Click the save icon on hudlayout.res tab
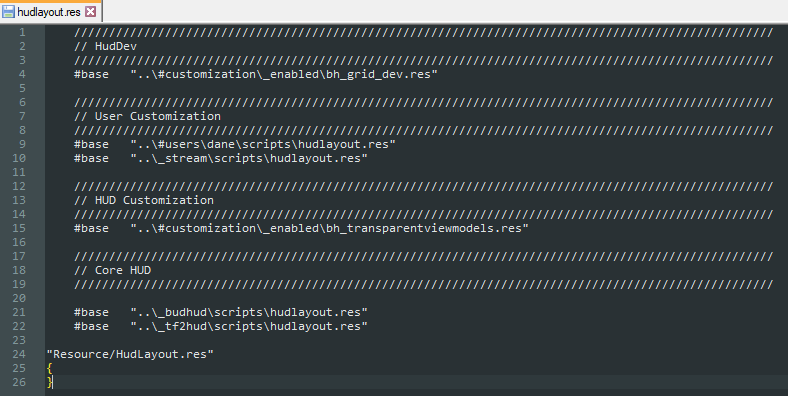The height and width of the screenshot is (396, 788). pyautogui.click(x=8, y=12)
